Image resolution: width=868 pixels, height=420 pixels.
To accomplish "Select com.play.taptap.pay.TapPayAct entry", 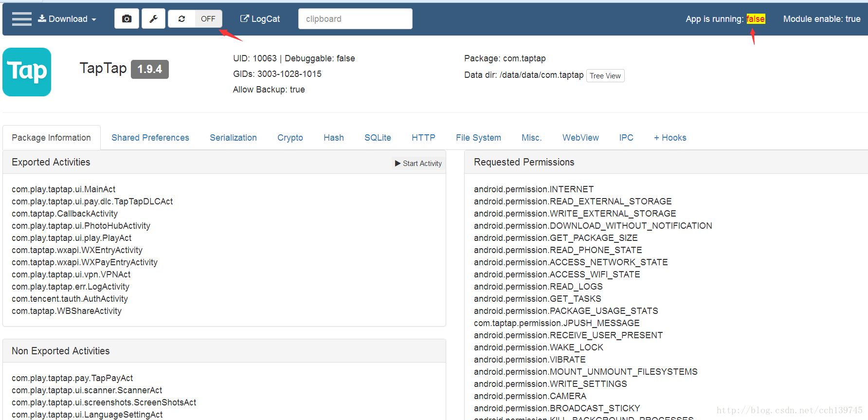I will (72, 378).
